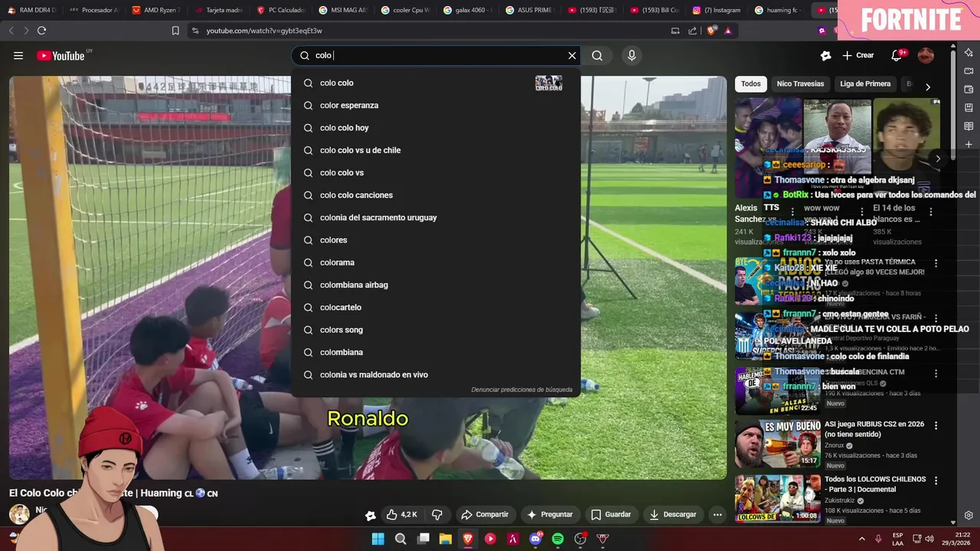Click the share icon in address bar
The image size is (980, 551).
(x=693, y=31)
